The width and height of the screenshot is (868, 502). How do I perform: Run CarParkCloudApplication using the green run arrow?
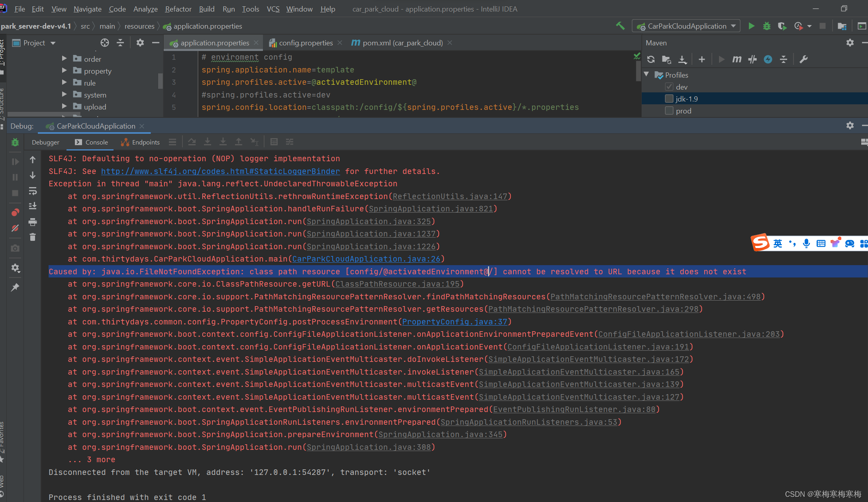(x=751, y=26)
